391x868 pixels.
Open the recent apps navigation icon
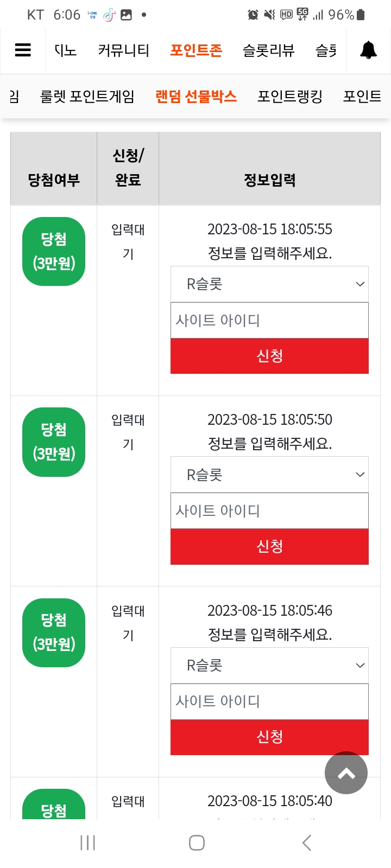click(x=87, y=843)
